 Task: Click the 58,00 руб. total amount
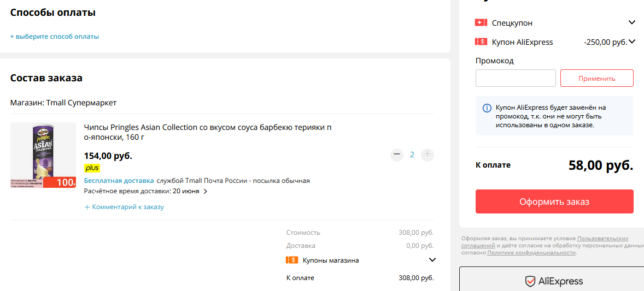tap(601, 165)
